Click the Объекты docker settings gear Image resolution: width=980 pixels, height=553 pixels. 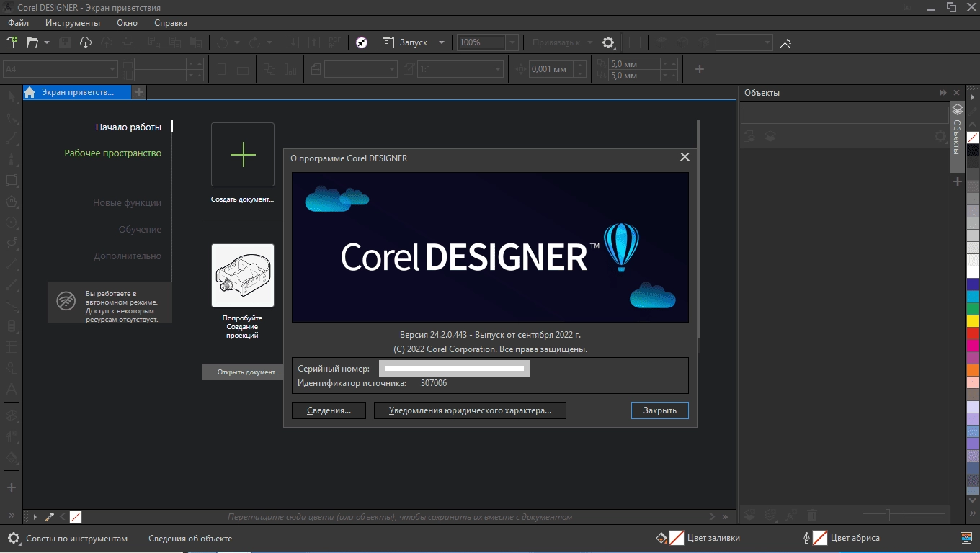point(940,136)
